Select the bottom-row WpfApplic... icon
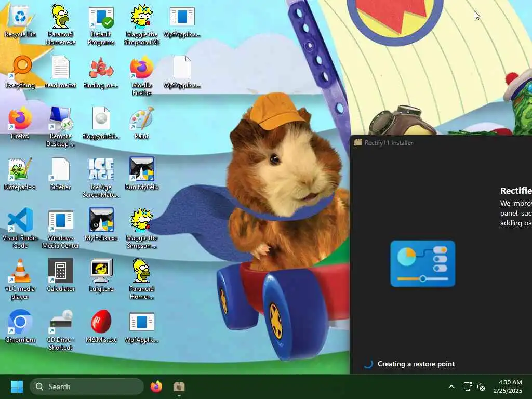This screenshot has width=532, height=399. tap(141, 326)
